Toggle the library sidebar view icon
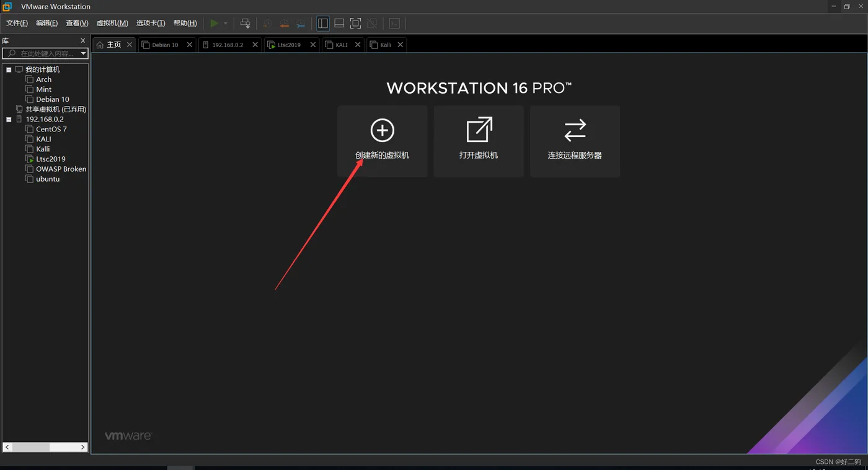Viewport: 868px width, 470px height. (x=323, y=24)
